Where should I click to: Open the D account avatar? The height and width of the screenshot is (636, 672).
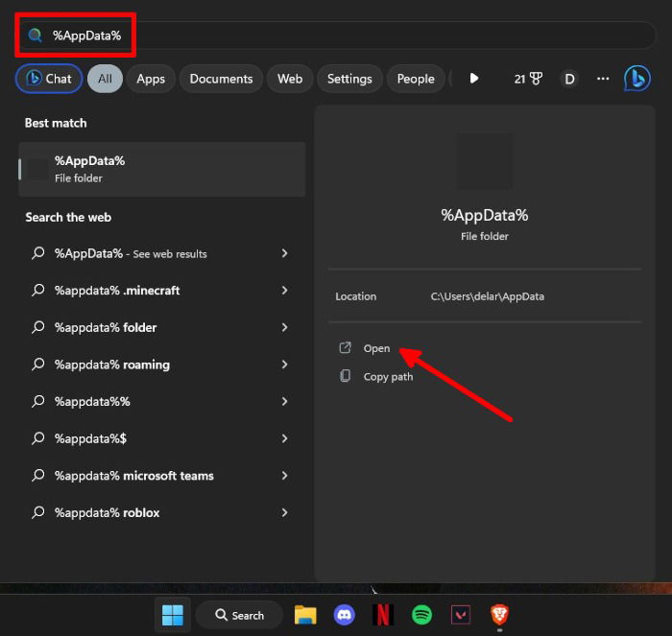pyautogui.click(x=569, y=79)
